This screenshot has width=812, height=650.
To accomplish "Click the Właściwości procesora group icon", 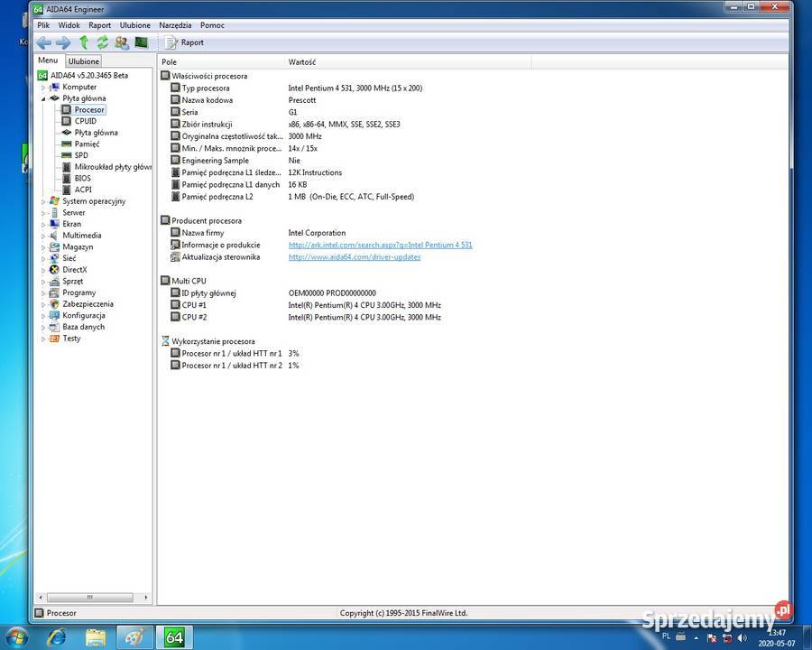I will [x=165, y=76].
